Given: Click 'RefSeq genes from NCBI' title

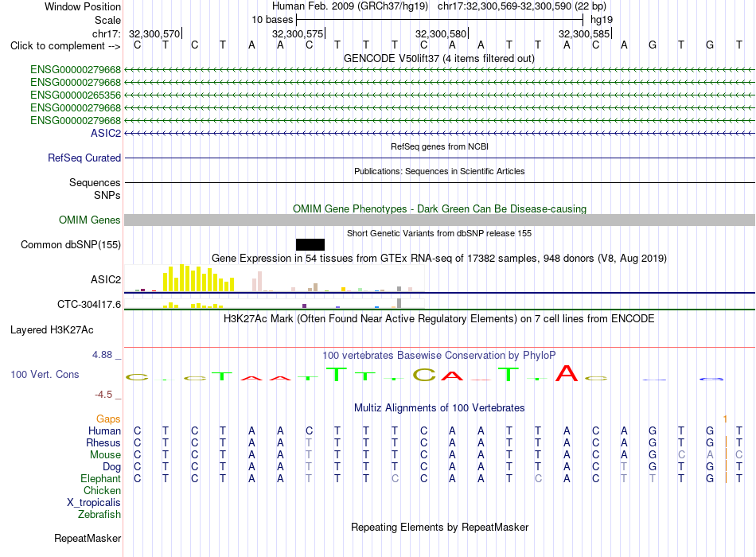Looking at the screenshot, I should pyautogui.click(x=439, y=146).
